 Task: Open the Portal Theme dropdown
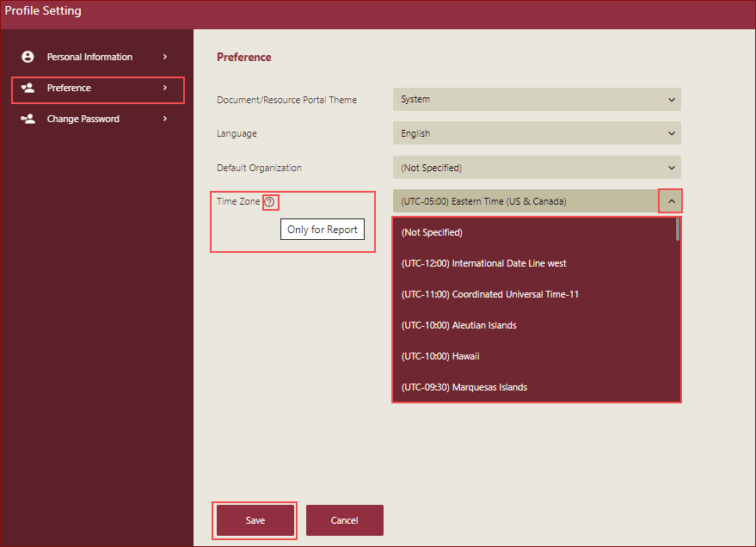tap(537, 99)
